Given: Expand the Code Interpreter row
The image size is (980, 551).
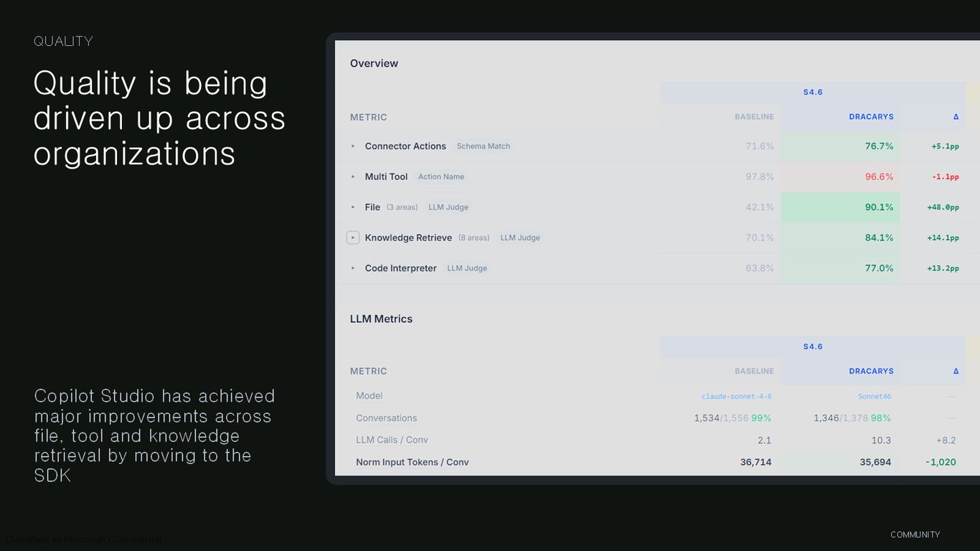Looking at the screenshot, I should pyautogui.click(x=353, y=268).
